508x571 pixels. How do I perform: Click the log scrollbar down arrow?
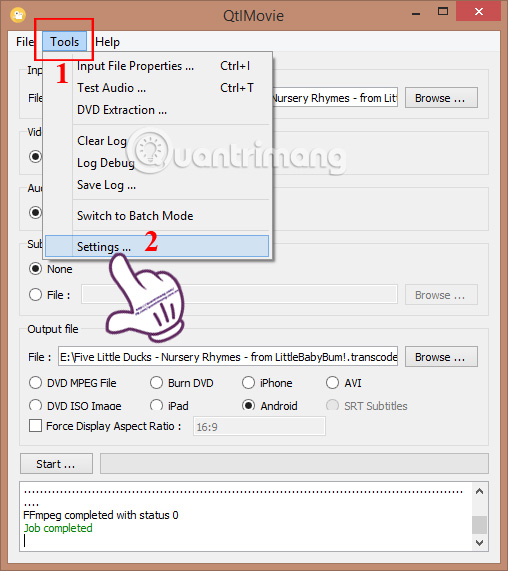click(x=479, y=543)
